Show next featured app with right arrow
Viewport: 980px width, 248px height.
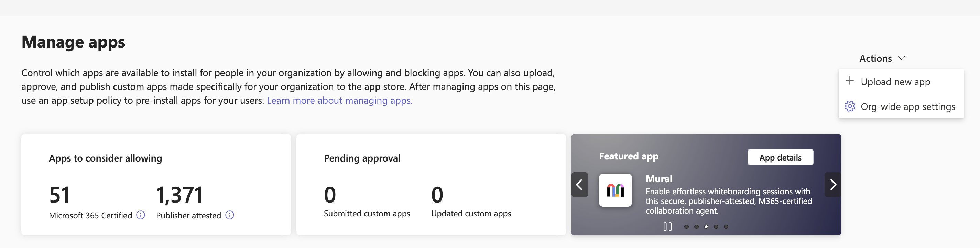833,185
